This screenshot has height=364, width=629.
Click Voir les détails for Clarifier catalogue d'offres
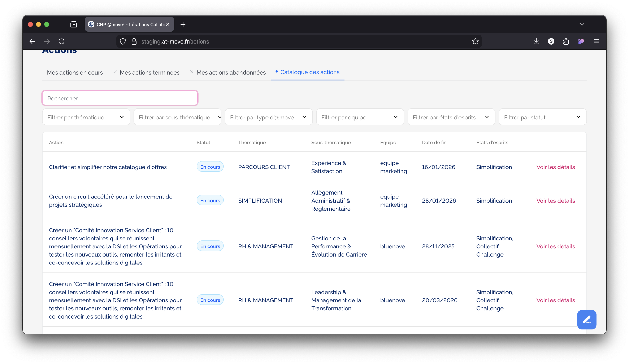555,167
